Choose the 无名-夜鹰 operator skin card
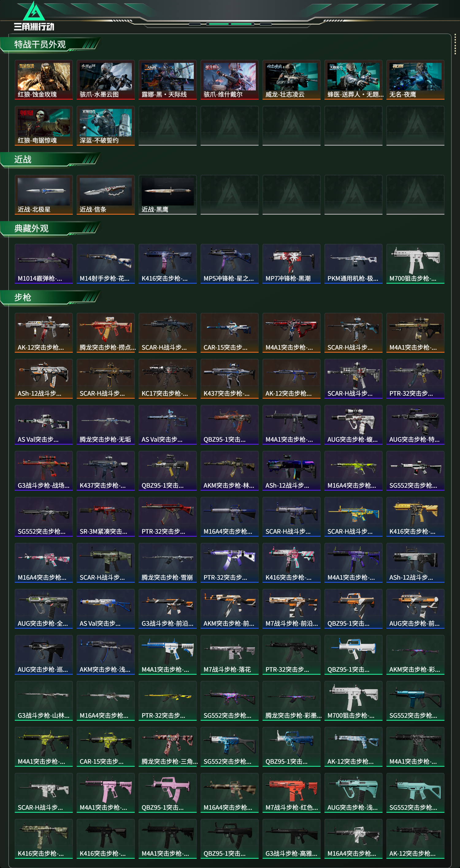Viewport: 460px width, 868px height. [x=415, y=80]
